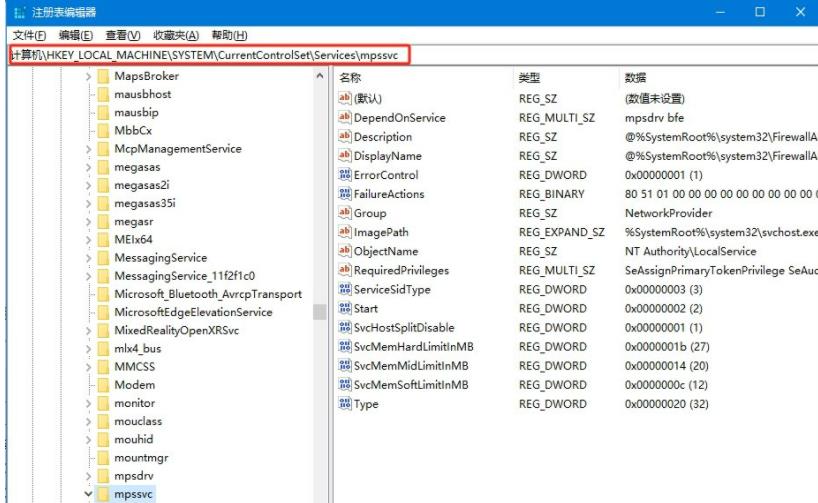Expand the megasas key
The image size is (818, 503).
tap(88, 167)
